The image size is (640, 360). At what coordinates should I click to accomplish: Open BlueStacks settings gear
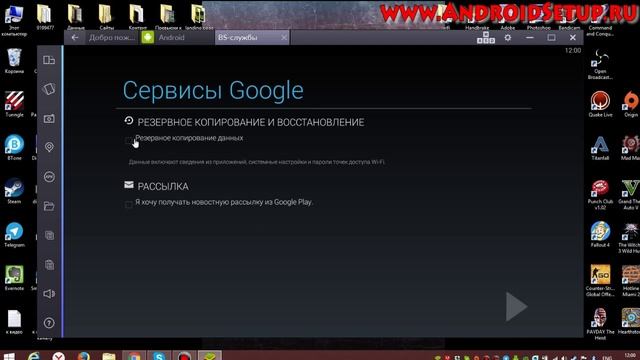[x=507, y=38]
